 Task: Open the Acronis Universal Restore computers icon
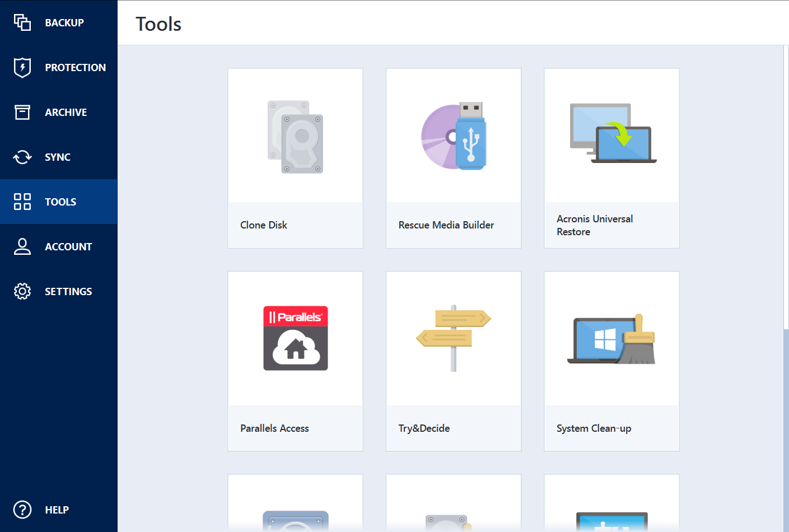tap(613, 133)
